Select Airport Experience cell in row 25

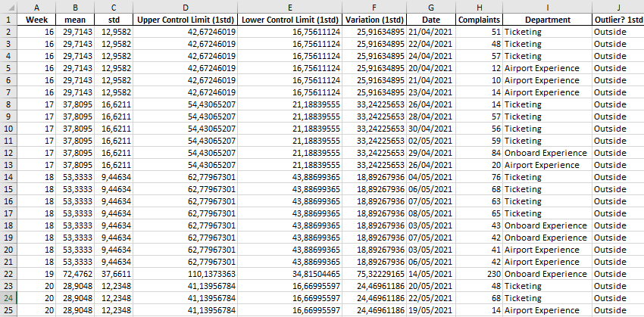pyautogui.click(x=548, y=310)
